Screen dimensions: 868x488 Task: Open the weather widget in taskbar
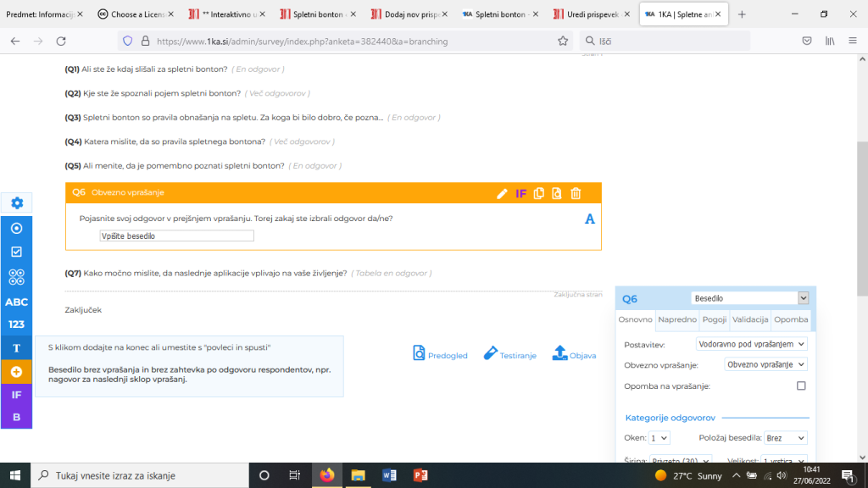(x=688, y=475)
